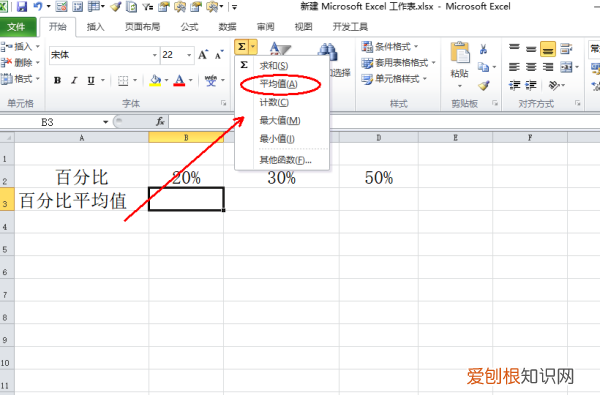Screen dimensions: 600x395
Task: Switch to the 插入 ribbon tab
Action: click(95, 27)
